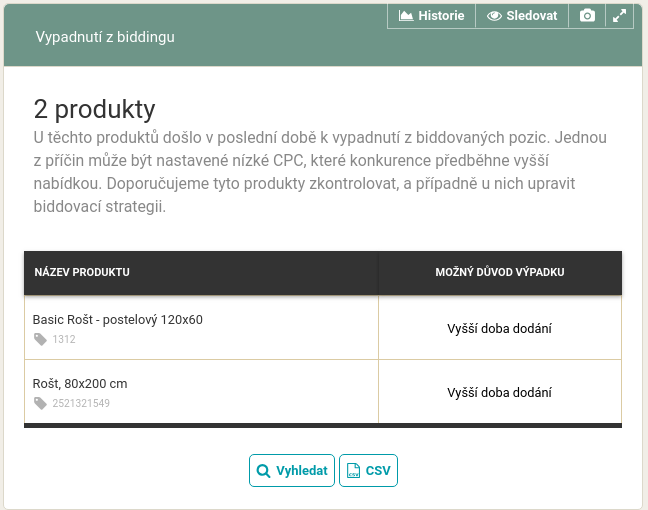Sort by Možný důvod výpadku header
648x510 pixels.
pyautogui.click(x=500, y=272)
